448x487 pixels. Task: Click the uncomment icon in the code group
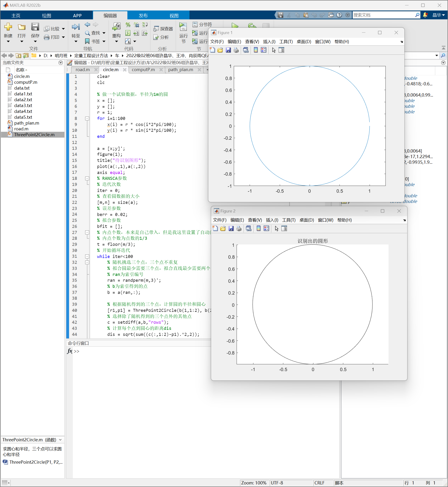pyautogui.click(x=136, y=24)
